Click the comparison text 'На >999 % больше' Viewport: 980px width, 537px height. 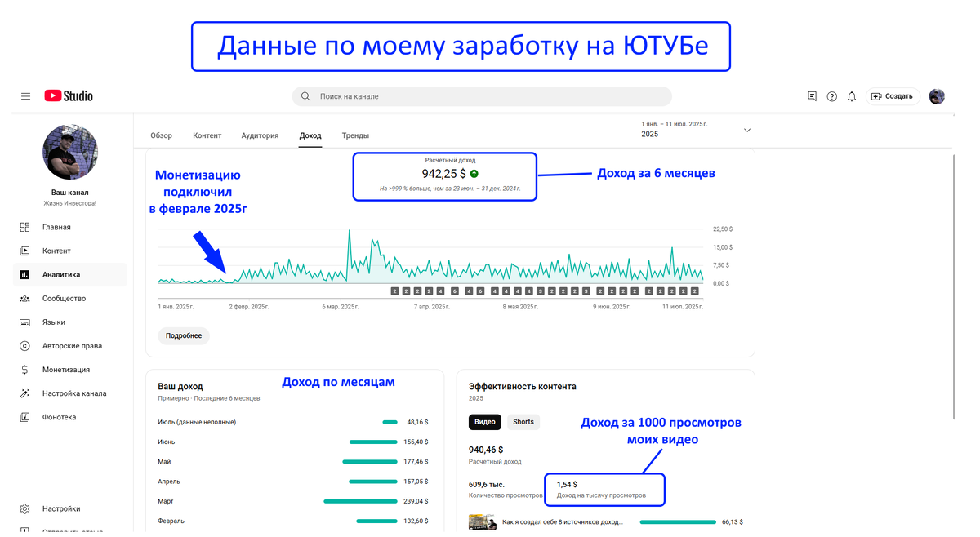tap(450, 189)
